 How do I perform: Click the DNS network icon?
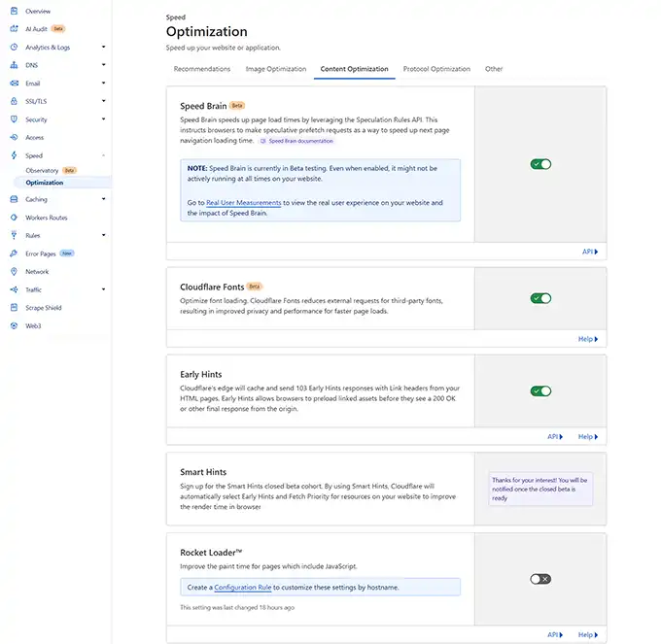point(14,65)
